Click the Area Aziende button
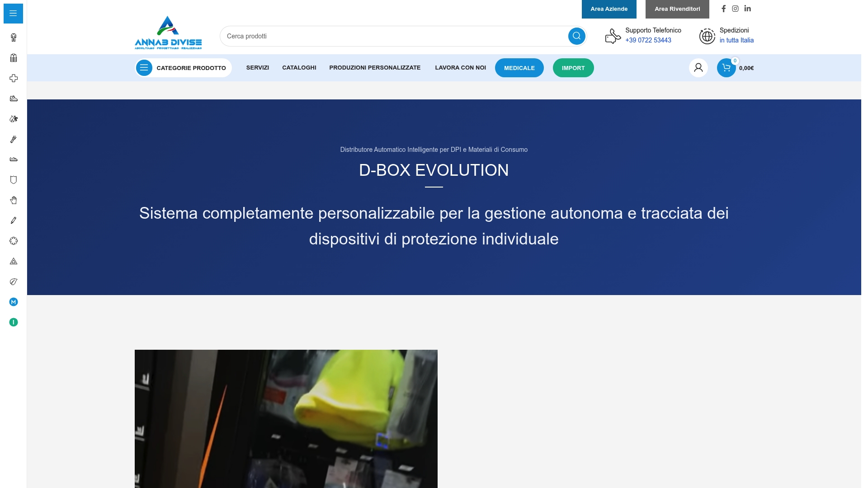Viewport: 868px width, 488px height. coord(609,9)
